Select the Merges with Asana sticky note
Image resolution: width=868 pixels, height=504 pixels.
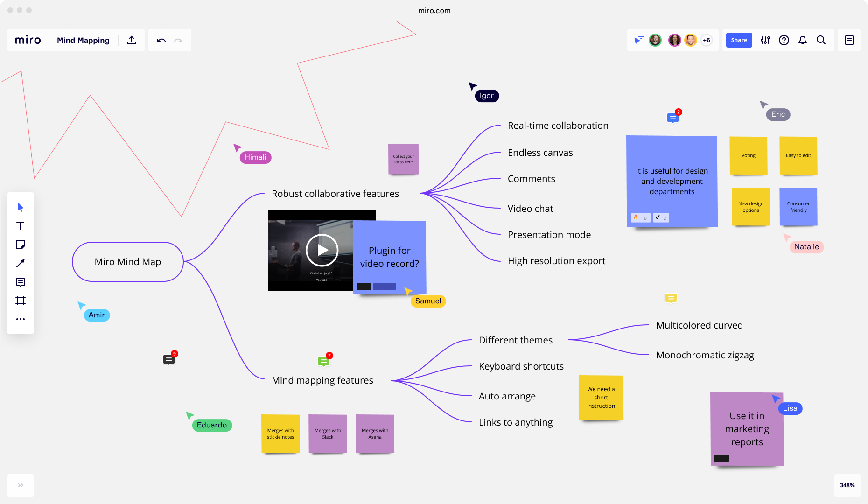(375, 434)
